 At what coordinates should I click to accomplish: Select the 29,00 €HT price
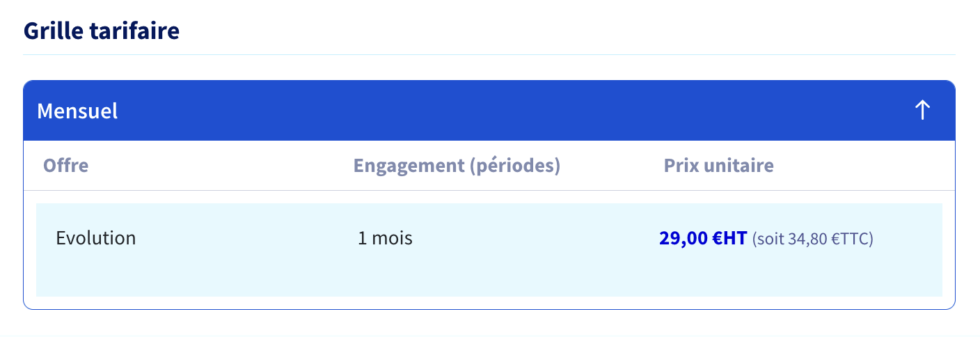pyautogui.click(x=703, y=239)
